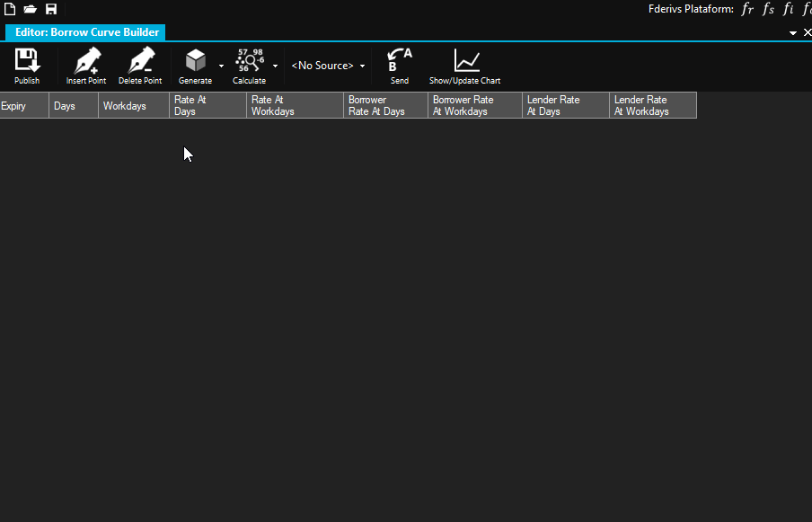
Task: Create a new file from top bar
Action: (x=11, y=9)
